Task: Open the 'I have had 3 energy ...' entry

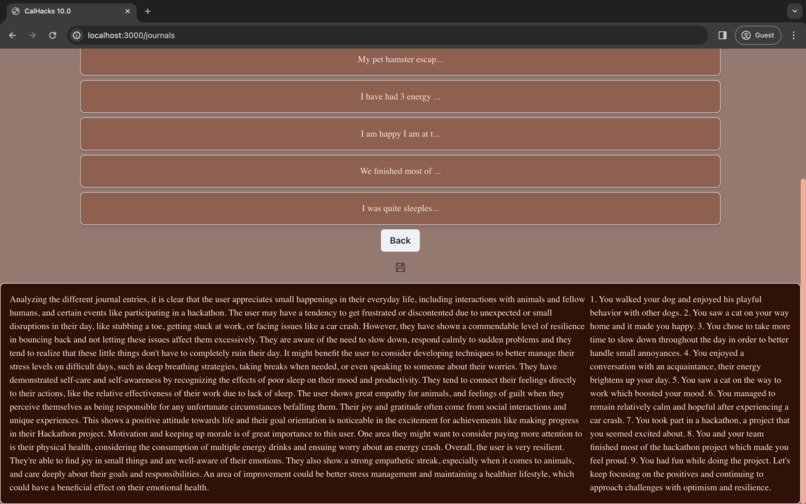Action: tap(400, 97)
